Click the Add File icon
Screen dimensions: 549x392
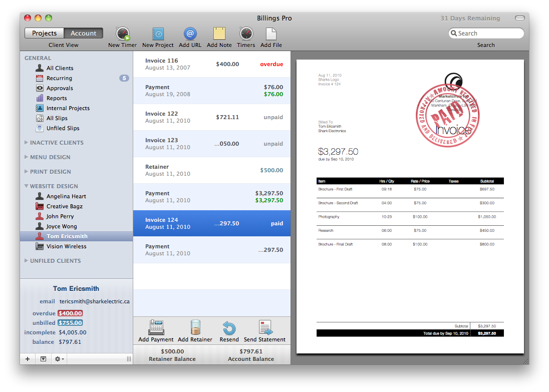pos(271,34)
